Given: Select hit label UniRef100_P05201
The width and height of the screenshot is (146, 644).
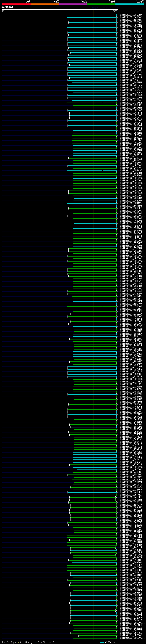Looking at the screenshot, I should [x=131, y=291].
